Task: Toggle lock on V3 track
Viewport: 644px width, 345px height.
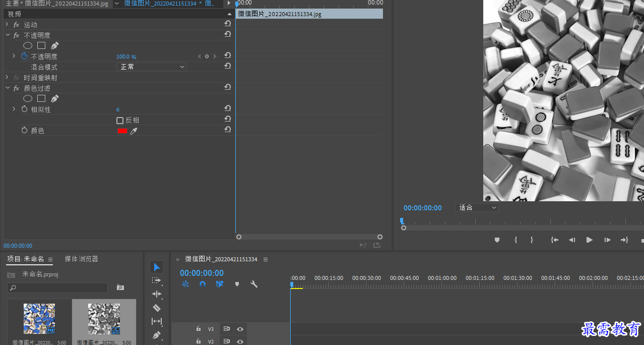Action: tap(199, 329)
